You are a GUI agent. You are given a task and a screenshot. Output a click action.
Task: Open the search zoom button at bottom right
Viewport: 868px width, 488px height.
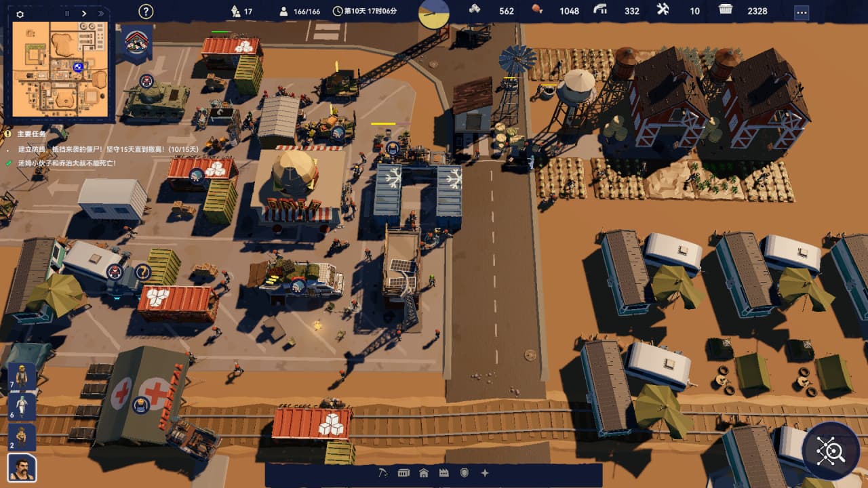831,451
